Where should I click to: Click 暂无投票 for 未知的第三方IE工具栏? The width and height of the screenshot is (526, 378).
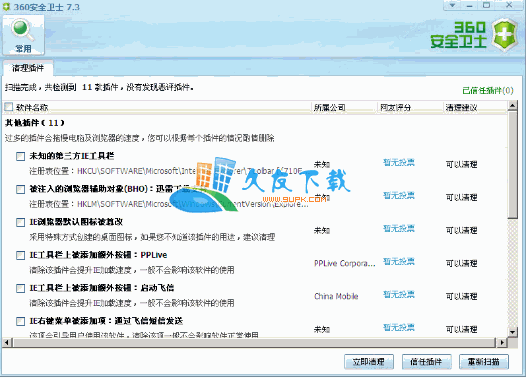tap(399, 163)
